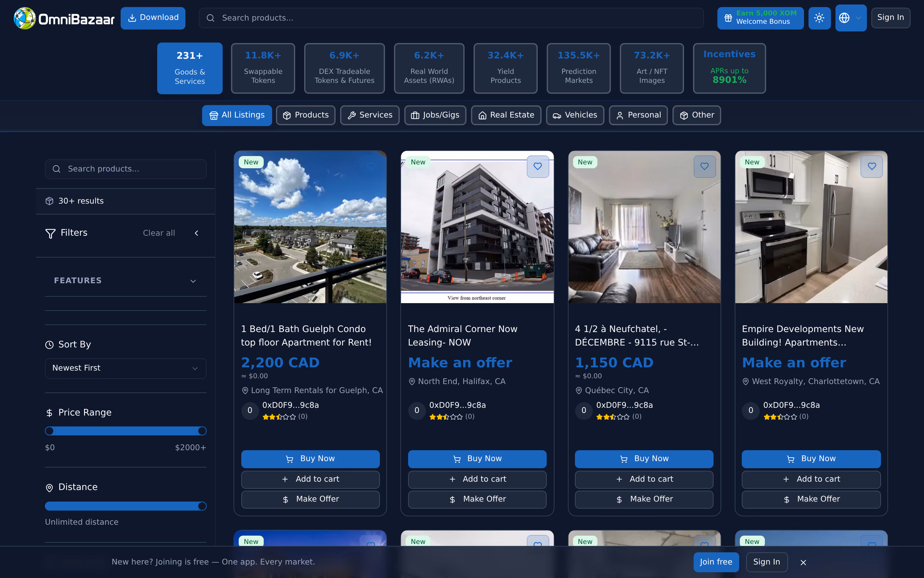Click the Earn 5,000 XOM Welcome Bonus button
Image resolution: width=924 pixels, height=578 pixels.
pos(760,18)
